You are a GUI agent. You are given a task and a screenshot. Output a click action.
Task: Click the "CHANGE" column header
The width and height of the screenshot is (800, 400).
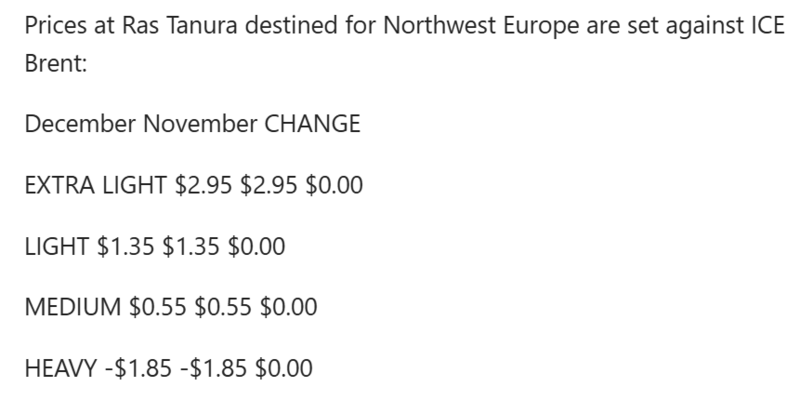312,125
